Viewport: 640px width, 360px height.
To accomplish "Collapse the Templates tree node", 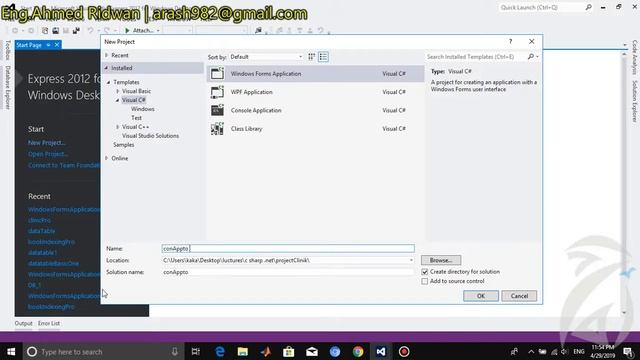I will click(x=109, y=82).
